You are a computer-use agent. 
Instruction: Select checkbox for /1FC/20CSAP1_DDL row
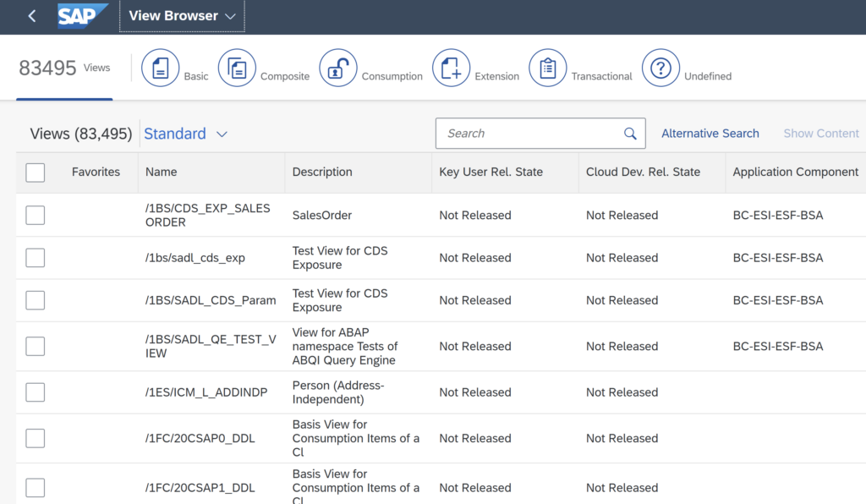(x=36, y=488)
